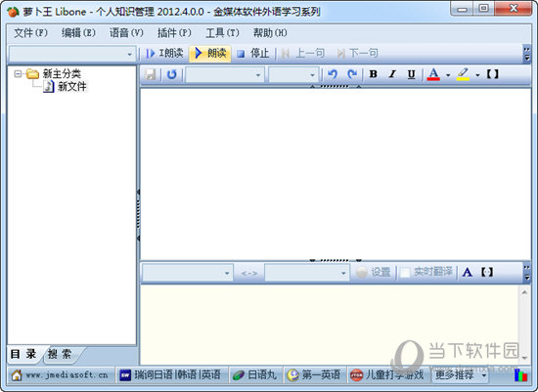Apply the red font color
Viewport: 538px width, 392px height.
[433, 74]
